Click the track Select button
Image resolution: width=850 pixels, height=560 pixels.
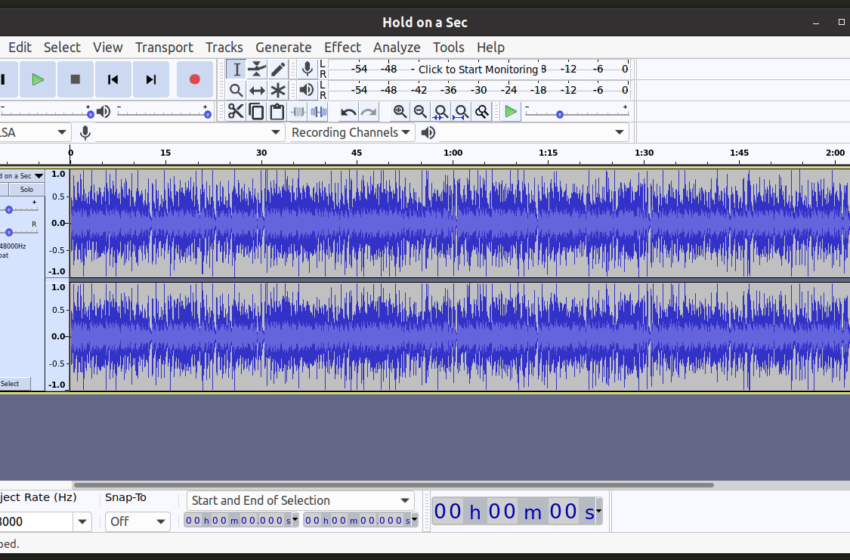pos(10,383)
